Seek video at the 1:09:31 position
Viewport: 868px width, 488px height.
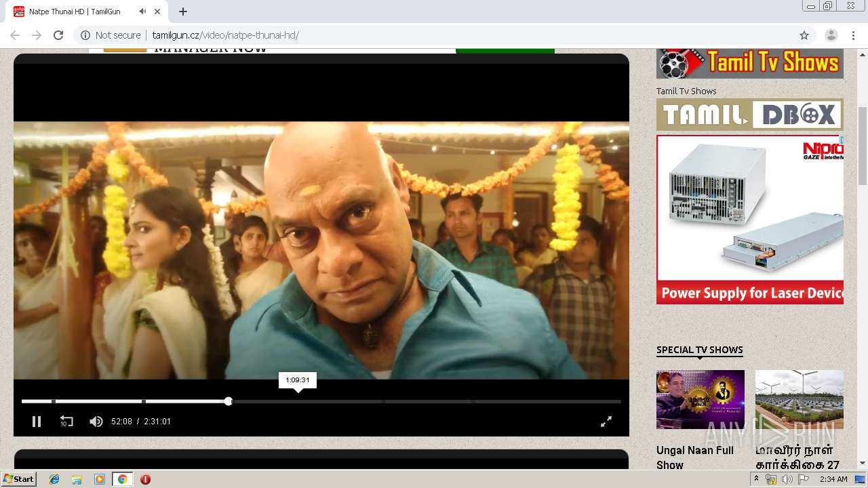click(298, 401)
